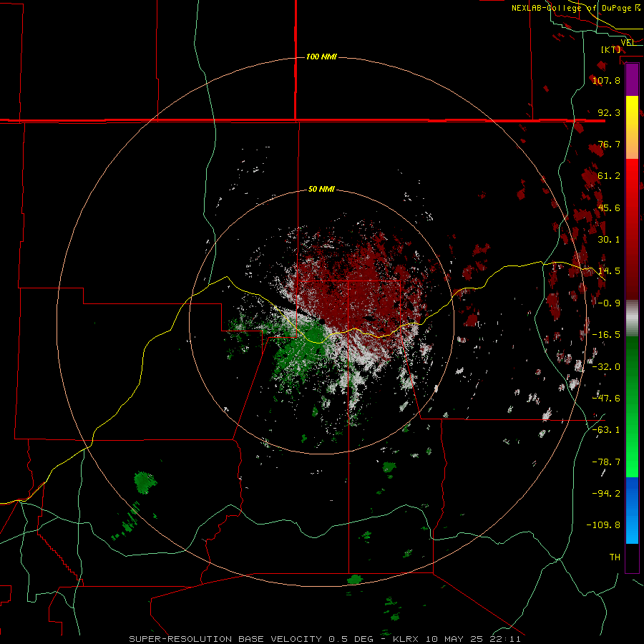Click the 76.7 legend value

[x=609, y=144]
